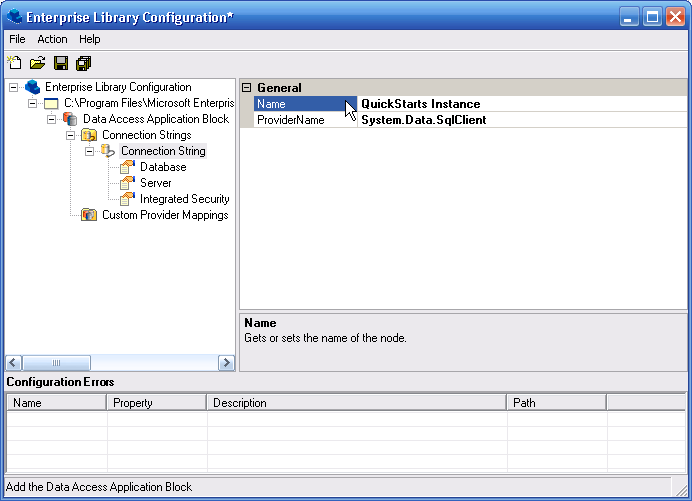Click the horizontal scrollbar right arrow in tree

click(226, 363)
